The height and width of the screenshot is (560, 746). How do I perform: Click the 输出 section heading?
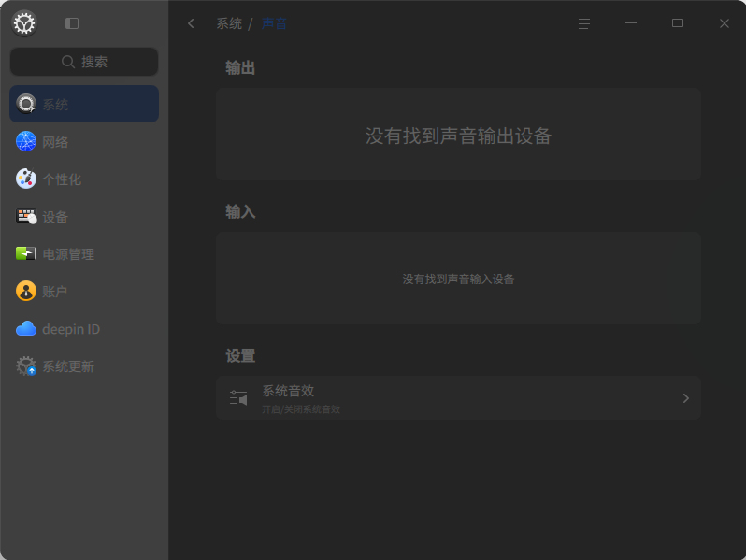tap(240, 67)
